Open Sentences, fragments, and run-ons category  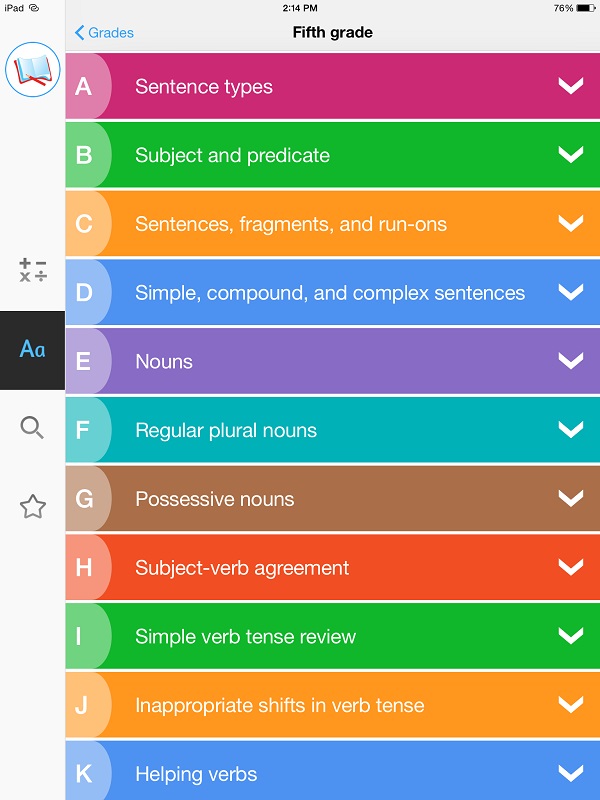point(333,223)
